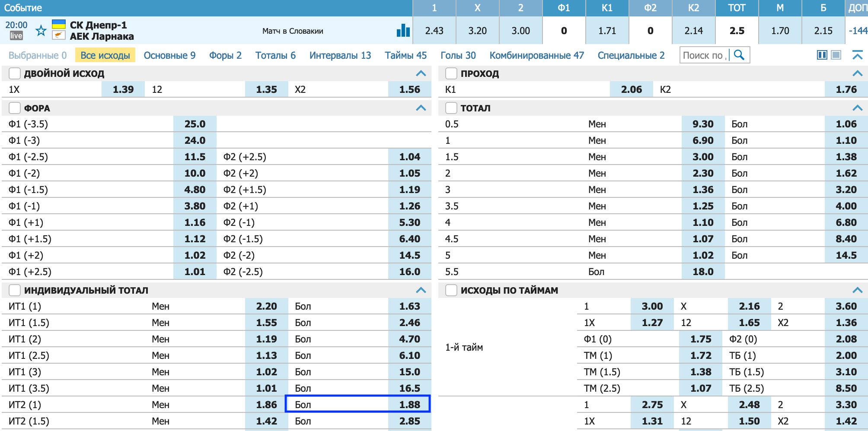Viewport: 868px width, 431px height.
Task: Select Ф1 (-3.5) odds 25.0
Action: coord(195,124)
